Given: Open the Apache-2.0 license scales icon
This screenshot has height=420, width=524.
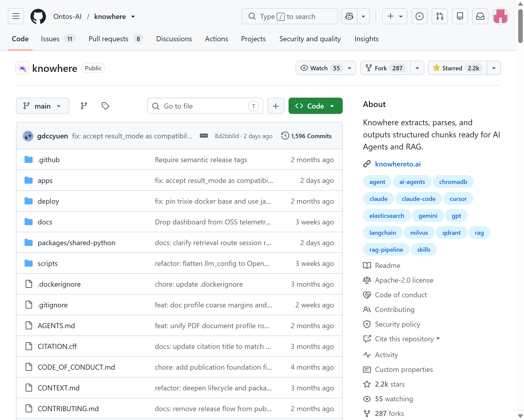Looking at the screenshot, I should (x=367, y=280).
